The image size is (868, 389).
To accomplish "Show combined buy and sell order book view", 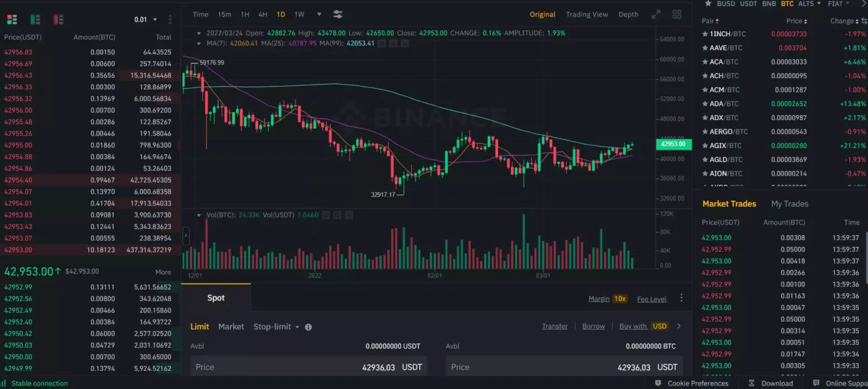I will point(12,20).
